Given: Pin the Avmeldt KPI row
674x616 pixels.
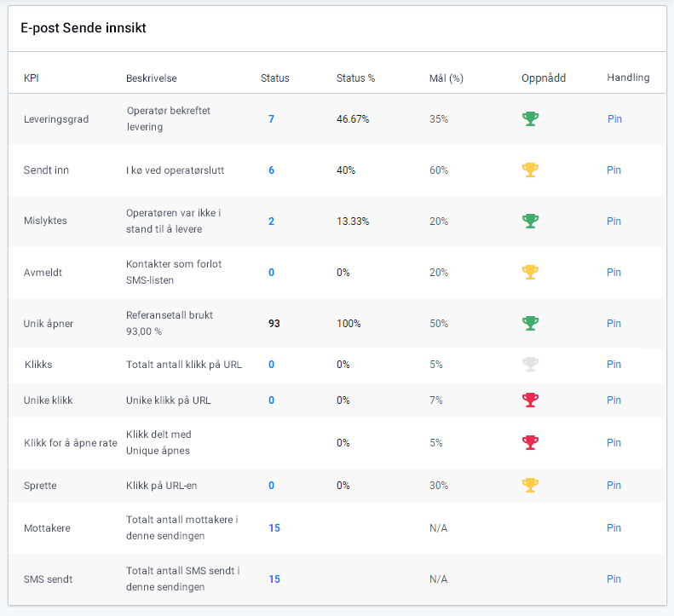Looking at the screenshot, I should click(x=614, y=273).
